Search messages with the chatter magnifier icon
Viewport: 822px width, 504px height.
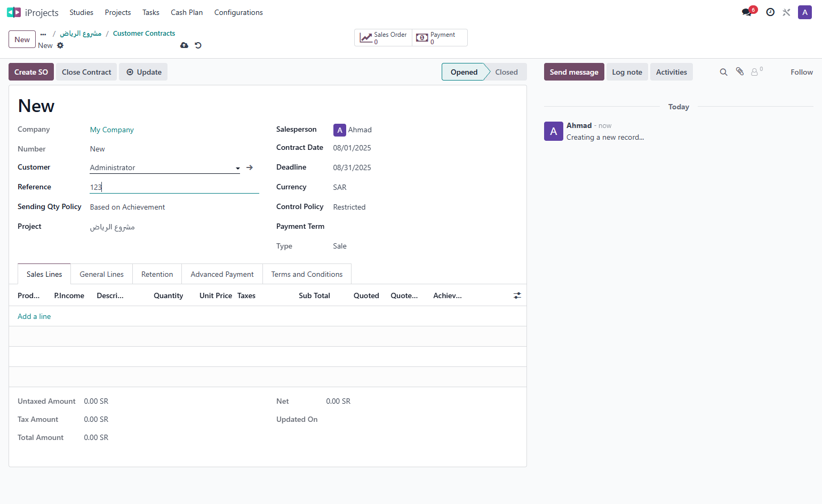coord(723,72)
